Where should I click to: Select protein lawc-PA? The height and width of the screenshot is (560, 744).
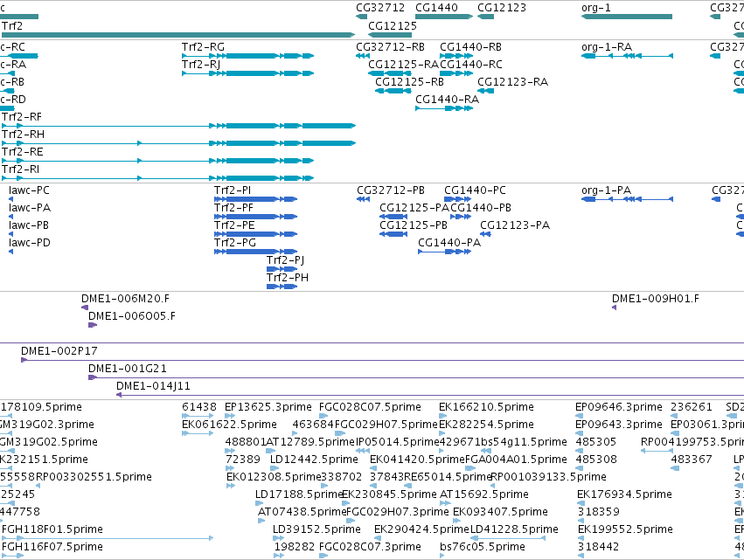pos(10,217)
